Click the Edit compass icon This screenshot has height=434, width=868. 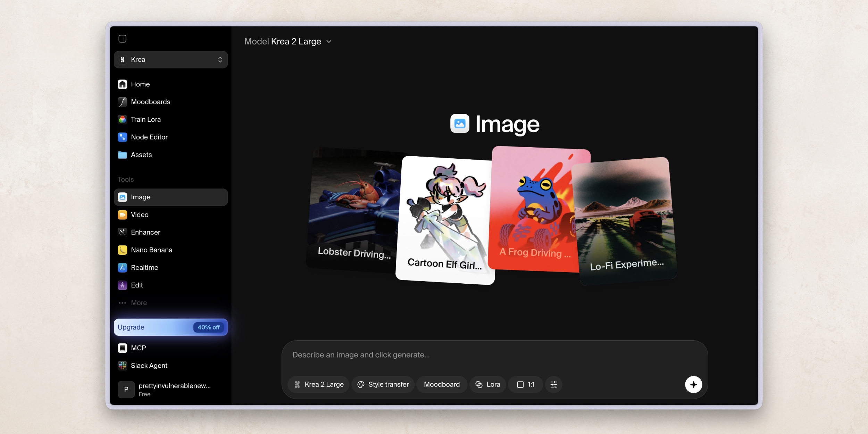click(122, 285)
